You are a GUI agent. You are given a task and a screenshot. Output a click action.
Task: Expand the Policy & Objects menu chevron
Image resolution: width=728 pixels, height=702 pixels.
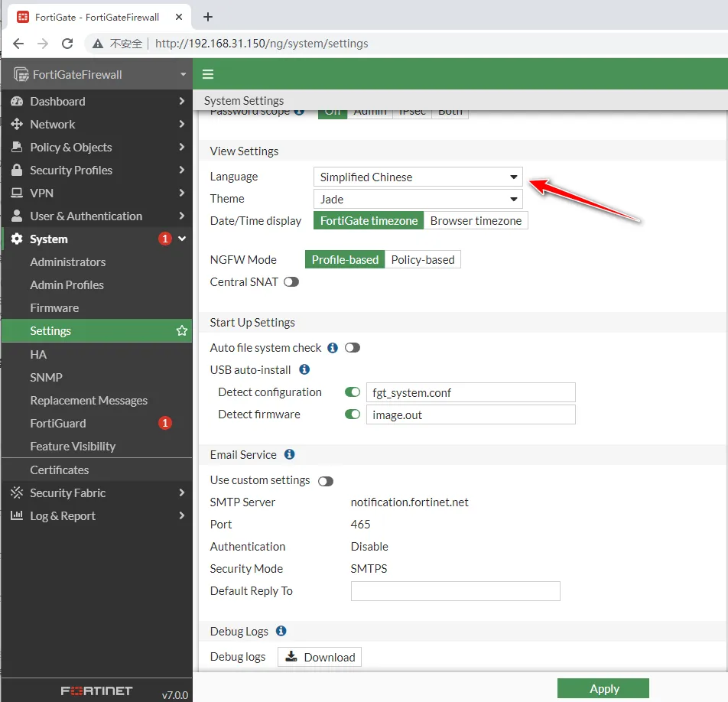click(x=181, y=147)
